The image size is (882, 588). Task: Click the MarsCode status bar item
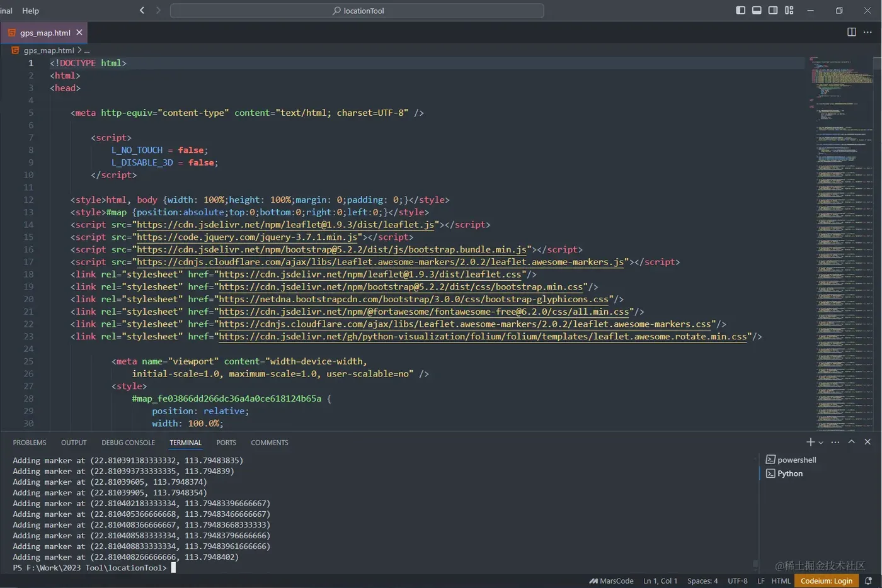tap(611, 581)
